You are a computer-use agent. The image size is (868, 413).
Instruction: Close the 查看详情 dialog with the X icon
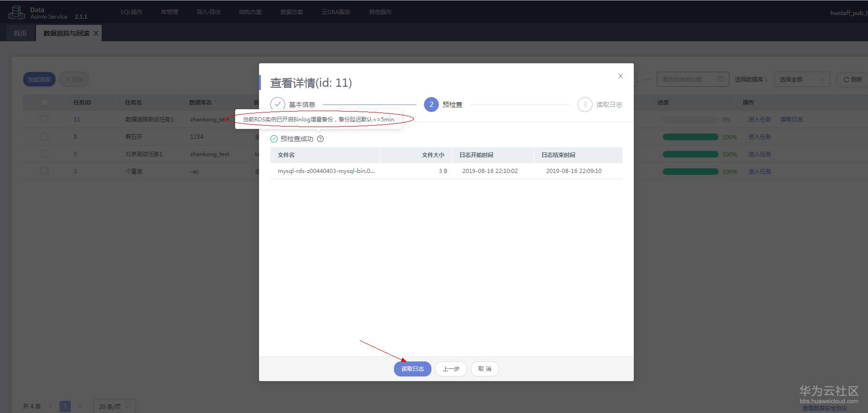621,76
